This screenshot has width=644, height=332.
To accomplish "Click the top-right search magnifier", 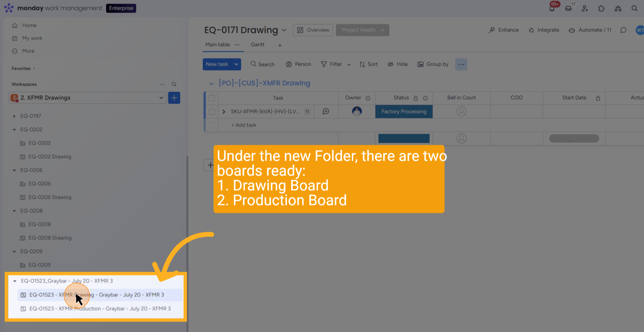I will point(634,8).
